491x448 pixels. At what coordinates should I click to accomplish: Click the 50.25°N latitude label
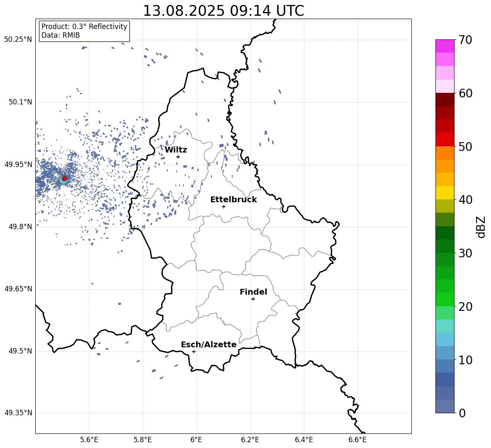click(18, 40)
